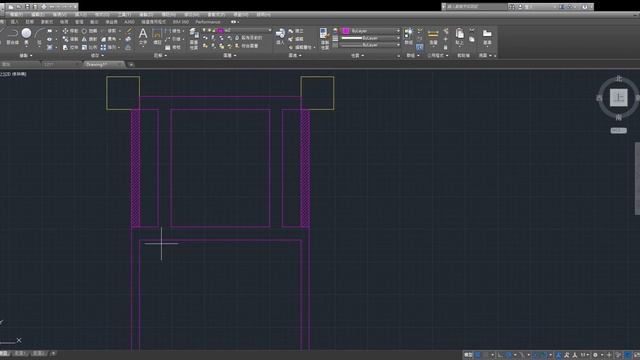Toggle grid display in status bar

point(478,355)
